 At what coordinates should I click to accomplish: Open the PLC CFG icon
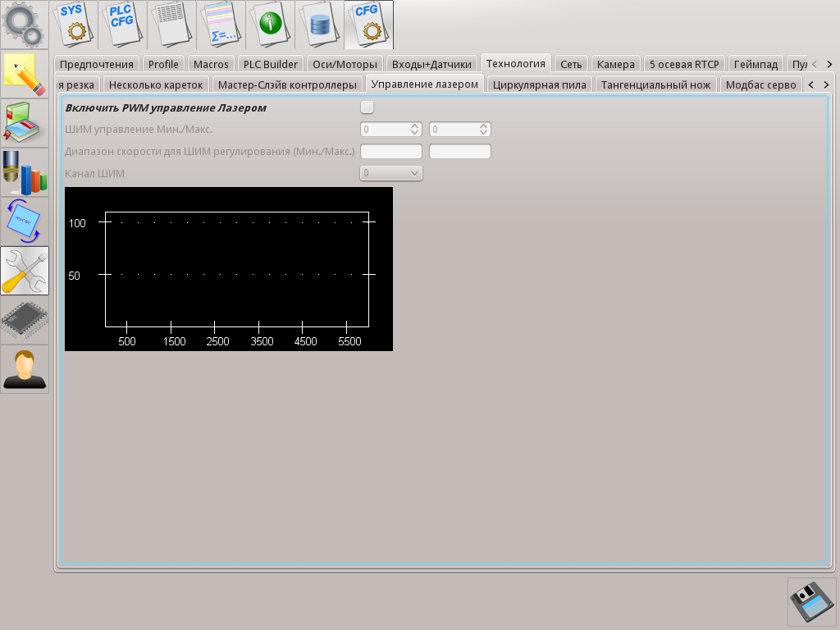pyautogui.click(x=123, y=25)
